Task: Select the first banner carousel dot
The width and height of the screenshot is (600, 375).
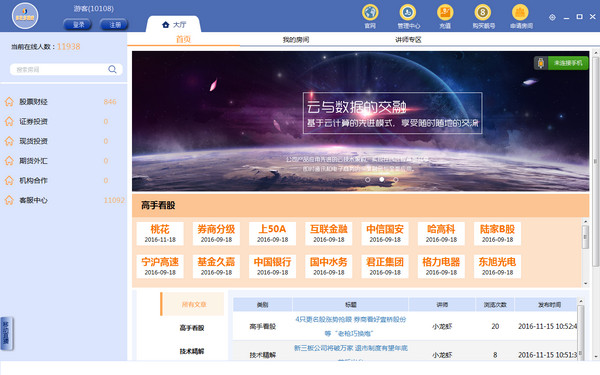Action: [367, 179]
